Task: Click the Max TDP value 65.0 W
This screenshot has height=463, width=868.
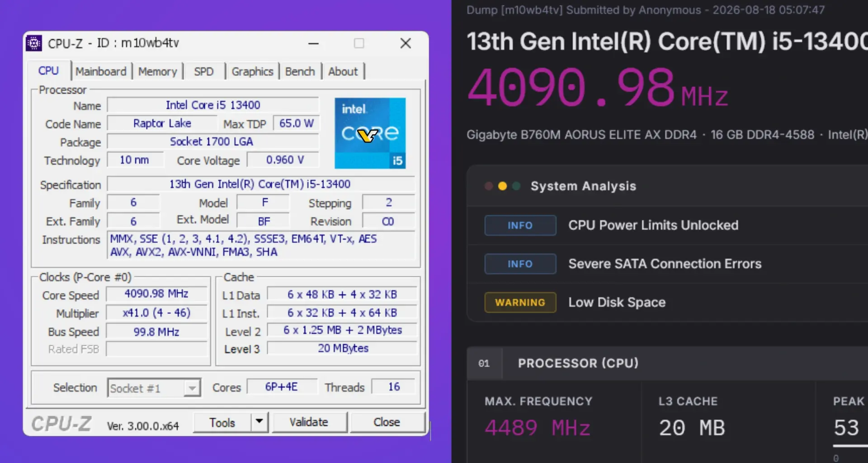Action: (296, 123)
